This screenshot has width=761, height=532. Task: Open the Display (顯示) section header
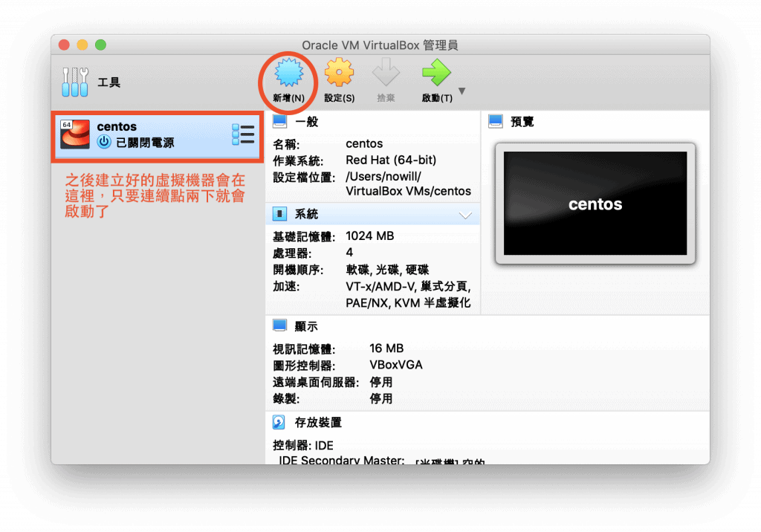(307, 326)
